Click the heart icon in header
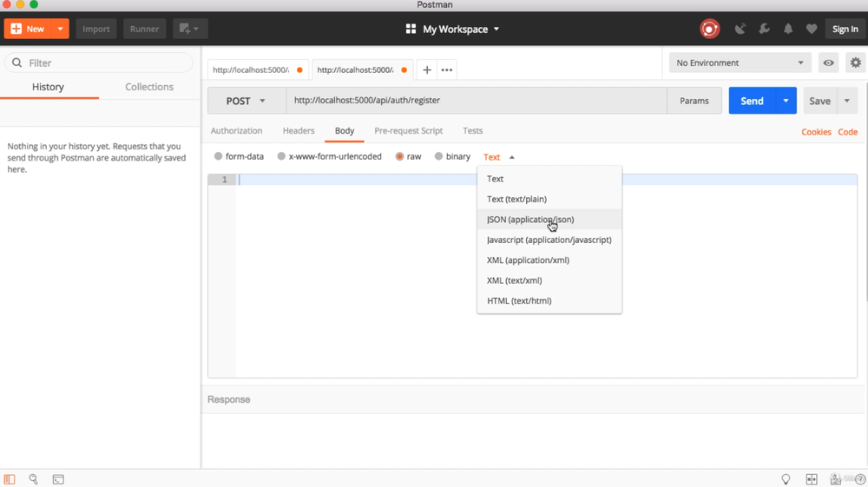Image resolution: width=868 pixels, height=487 pixels. pyautogui.click(x=812, y=29)
